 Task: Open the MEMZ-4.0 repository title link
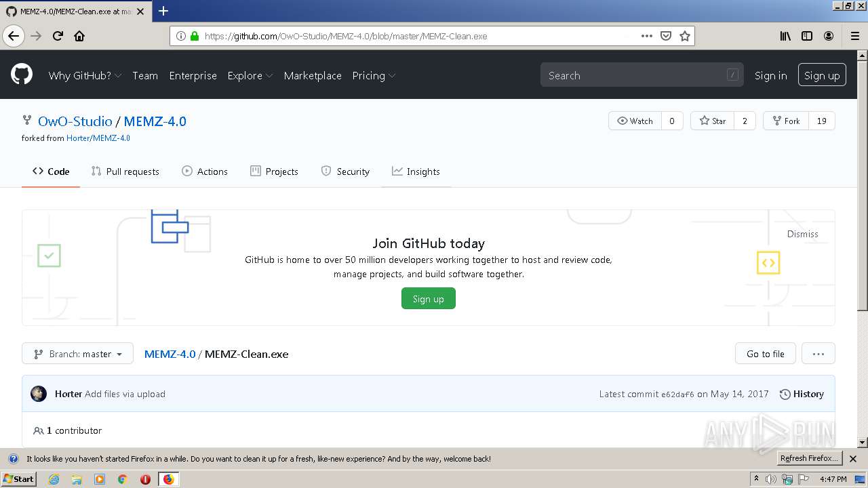[x=155, y=121]
